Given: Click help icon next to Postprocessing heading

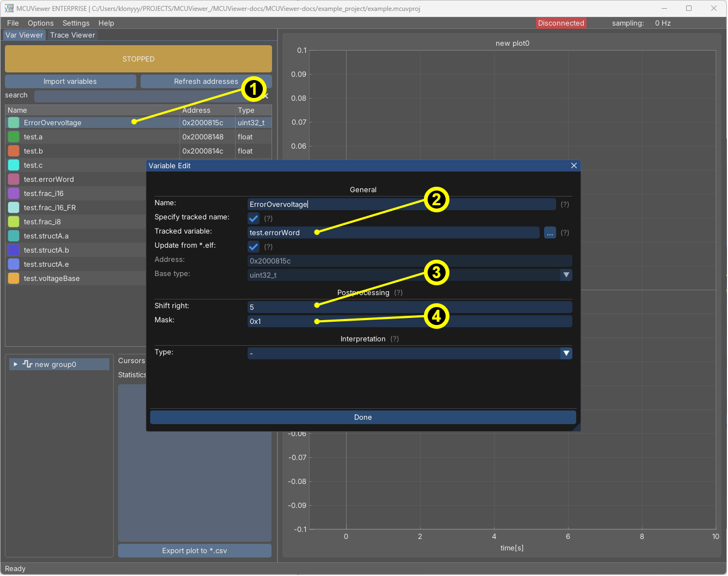Looking at the screenshot, I should point(398,293).
